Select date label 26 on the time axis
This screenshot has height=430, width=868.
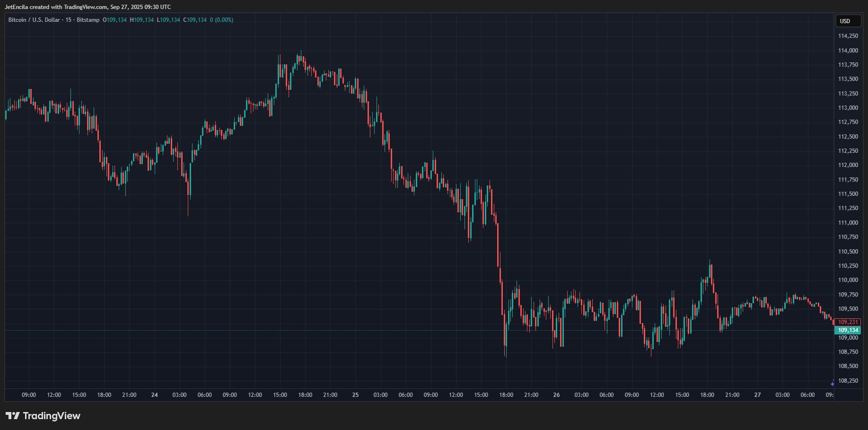tap(556, 395)
